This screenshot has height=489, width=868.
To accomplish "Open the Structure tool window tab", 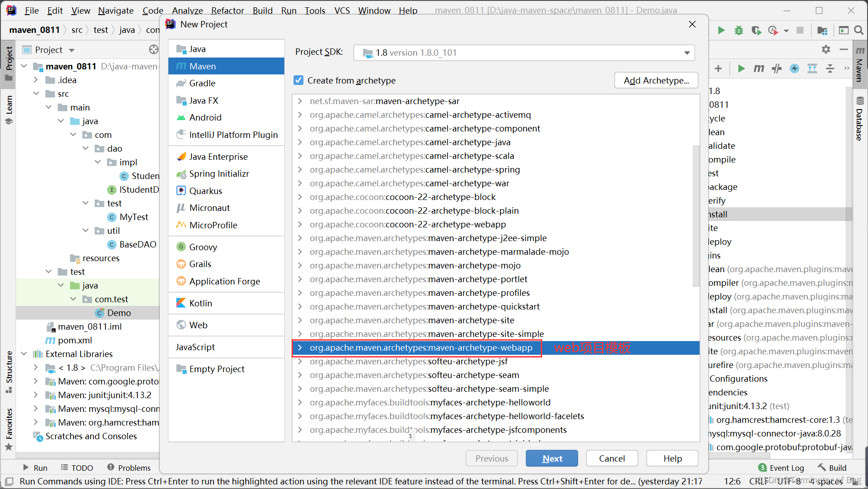I will pyautogui.click(x=9, y=372).
